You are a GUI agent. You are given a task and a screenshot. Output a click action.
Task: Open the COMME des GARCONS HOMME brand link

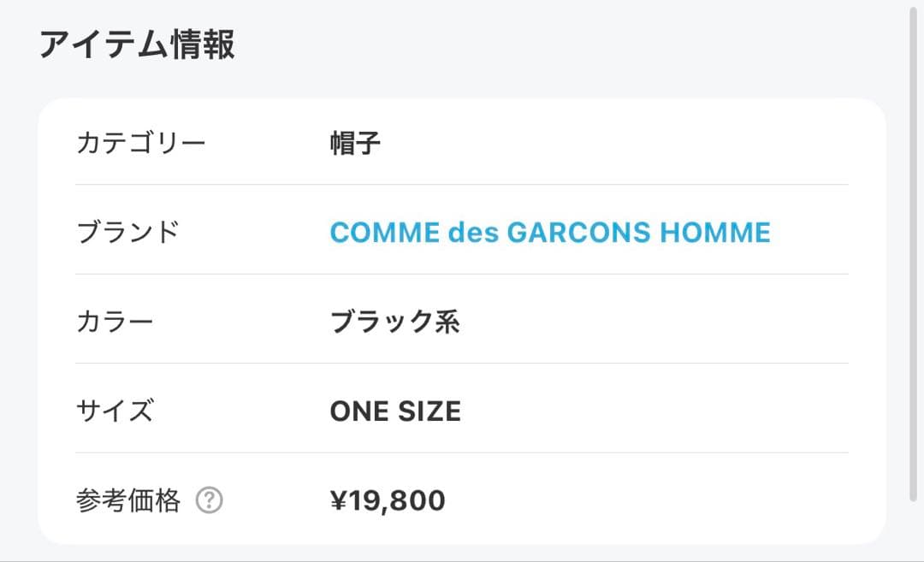click(x=550, y=232)
